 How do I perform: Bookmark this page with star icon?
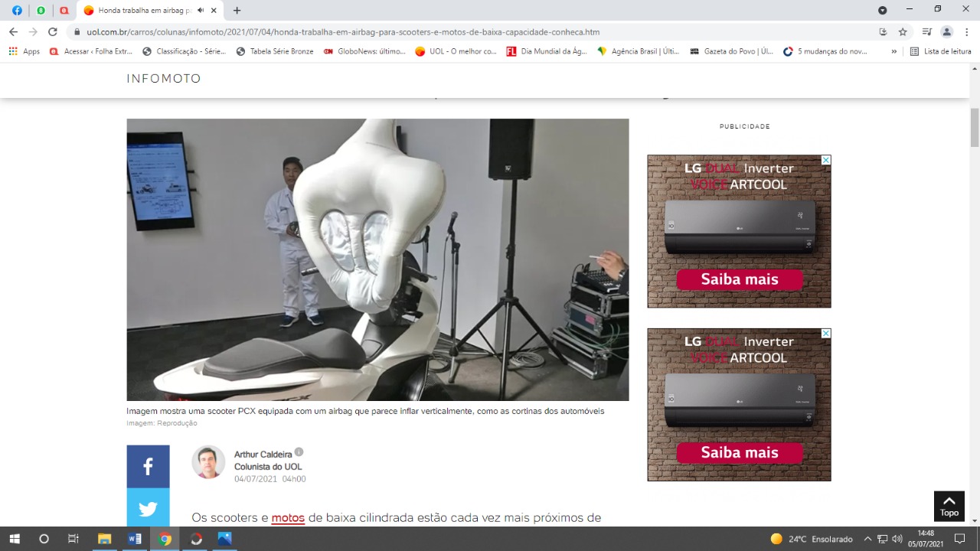point(903,32)
